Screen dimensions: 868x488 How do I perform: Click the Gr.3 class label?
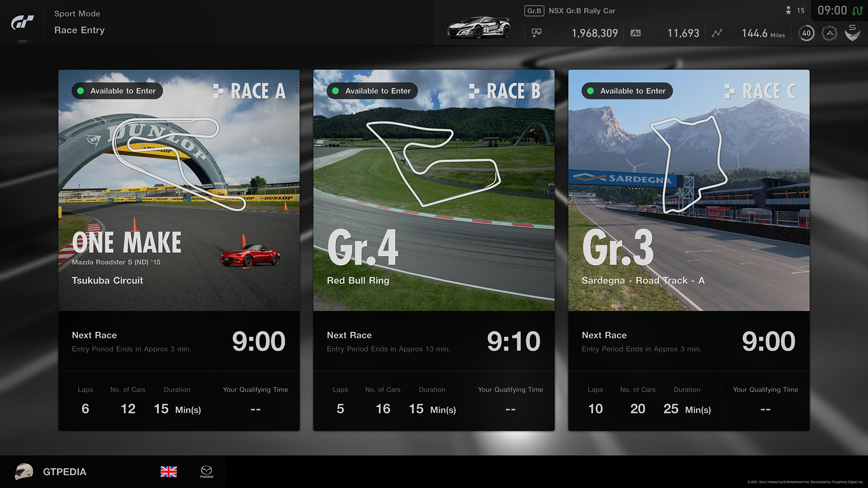click(x=618, y=247)
